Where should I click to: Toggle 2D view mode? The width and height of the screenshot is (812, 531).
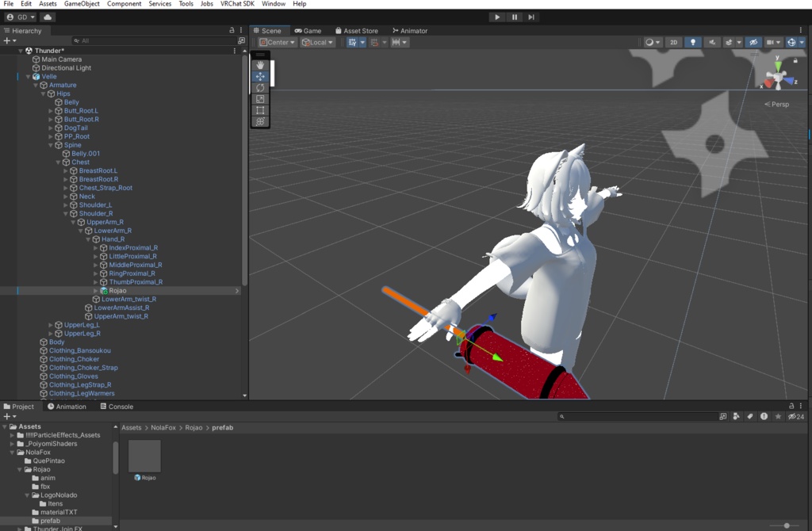[x=674, y=43]
